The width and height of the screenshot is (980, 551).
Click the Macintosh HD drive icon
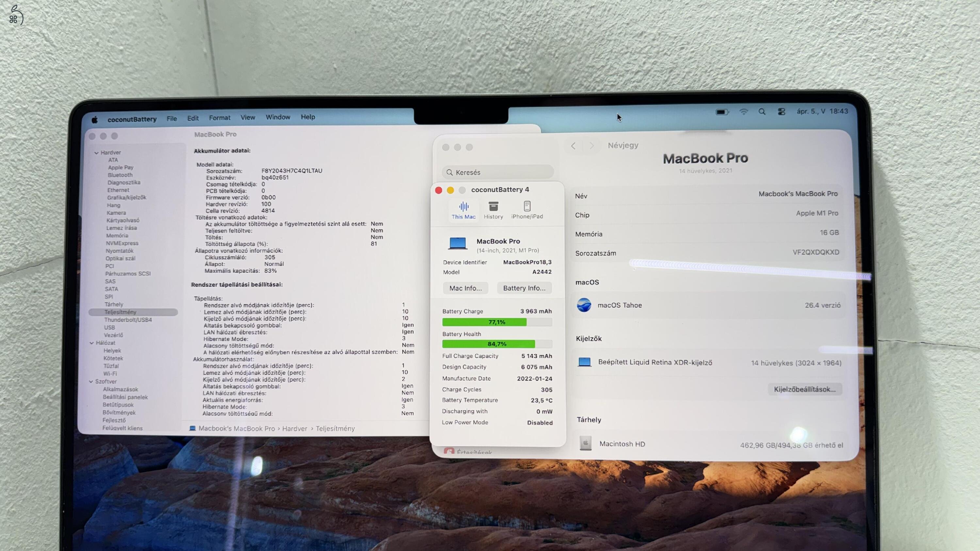click(585, 443)
